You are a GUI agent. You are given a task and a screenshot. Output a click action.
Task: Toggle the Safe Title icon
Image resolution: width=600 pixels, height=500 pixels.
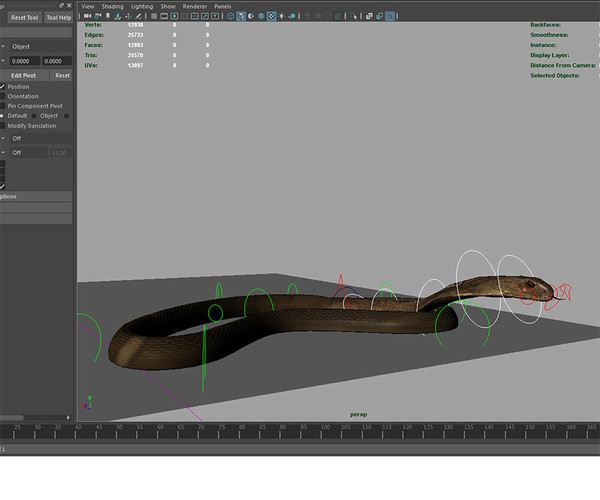pos(215,16)
